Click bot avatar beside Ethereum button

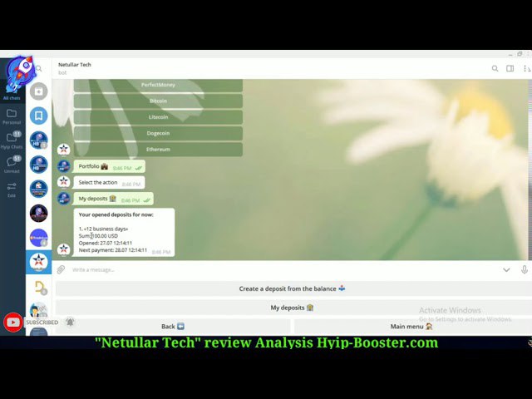click(x=63, y=150)
